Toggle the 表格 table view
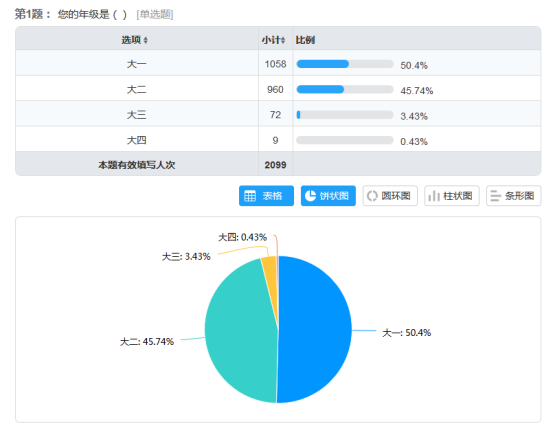Screen dimensions: 554x426 [x=266, y=196]
